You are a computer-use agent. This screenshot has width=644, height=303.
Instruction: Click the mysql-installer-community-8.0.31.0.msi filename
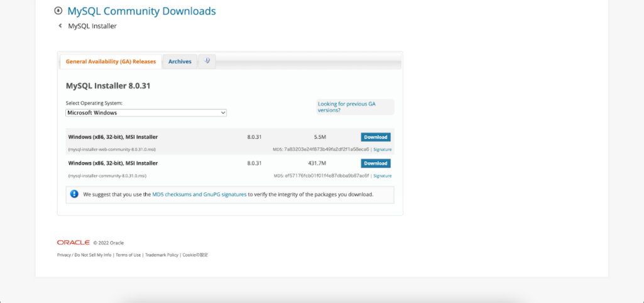(107, 176)
